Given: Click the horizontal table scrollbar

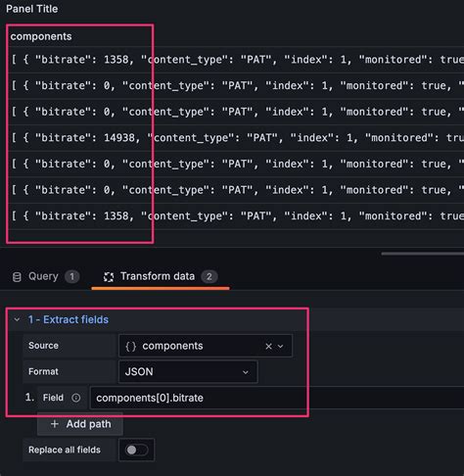Looking at the screenshot, I should click(x=423, y=254).
